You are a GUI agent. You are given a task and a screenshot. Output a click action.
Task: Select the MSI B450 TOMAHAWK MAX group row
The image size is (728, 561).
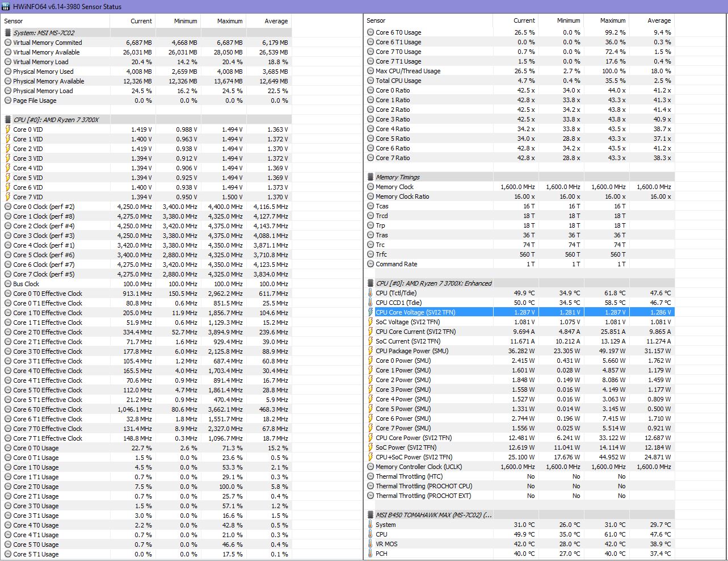pos(519,515)
